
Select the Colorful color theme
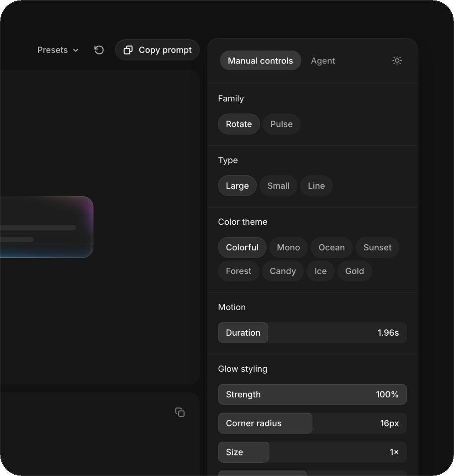pyautogui.click(x=242, y=248)
